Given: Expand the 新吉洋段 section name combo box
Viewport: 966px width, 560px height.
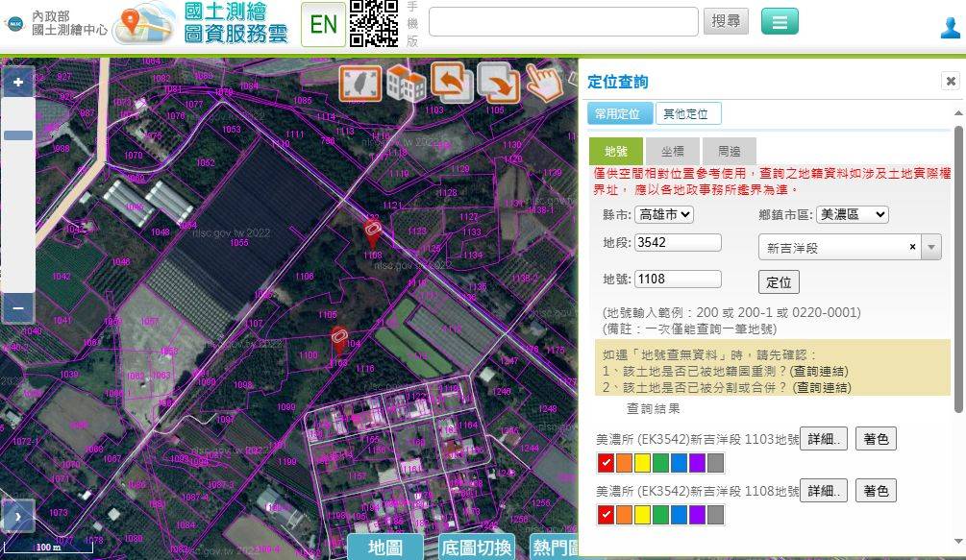Looking at the screenshot, I should [x=929, y=247].
